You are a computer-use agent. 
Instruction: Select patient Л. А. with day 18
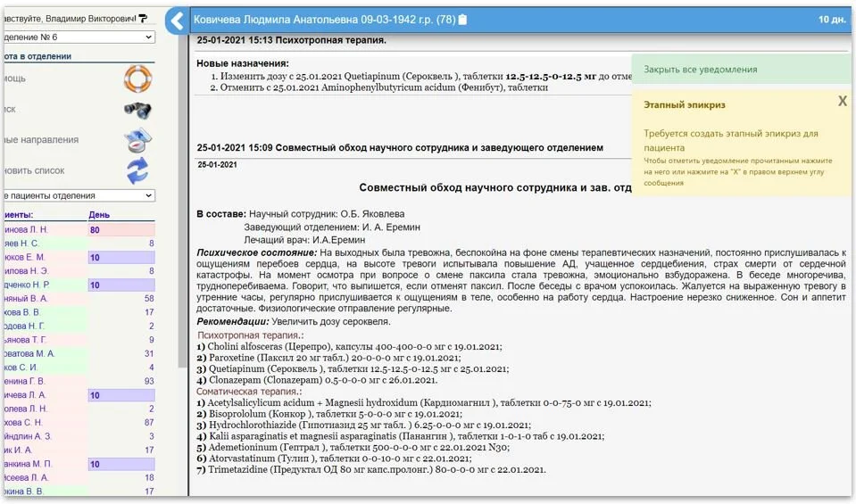tap(79, 478)
